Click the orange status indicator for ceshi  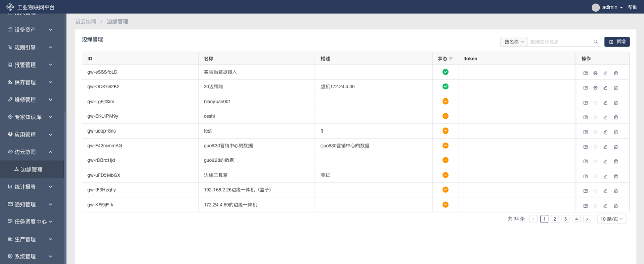point(445,116)
